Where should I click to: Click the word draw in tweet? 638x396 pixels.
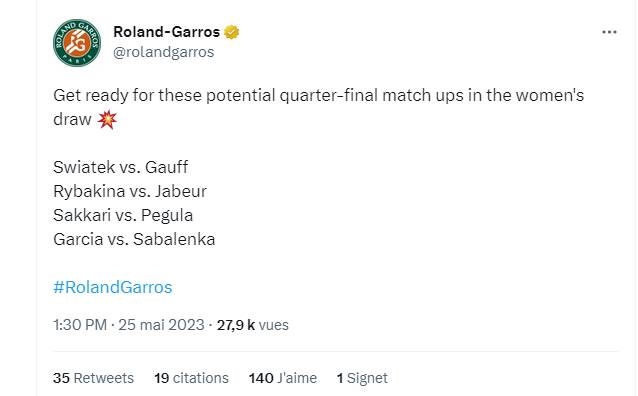point(72,120)
